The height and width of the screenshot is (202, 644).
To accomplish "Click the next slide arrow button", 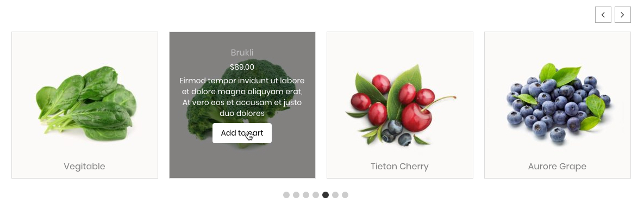I will click(622, 15).
